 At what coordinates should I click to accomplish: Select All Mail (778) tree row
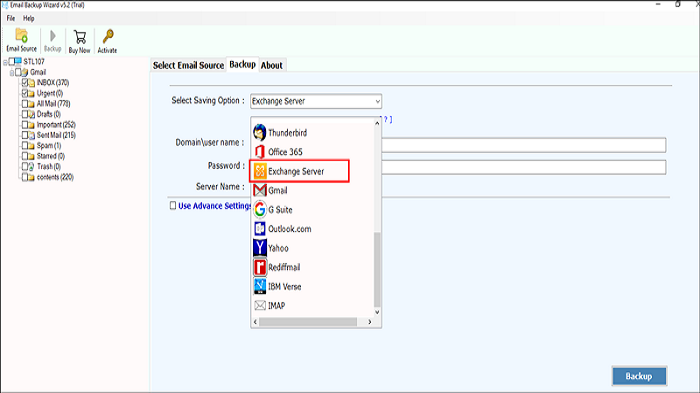[54, 104]
